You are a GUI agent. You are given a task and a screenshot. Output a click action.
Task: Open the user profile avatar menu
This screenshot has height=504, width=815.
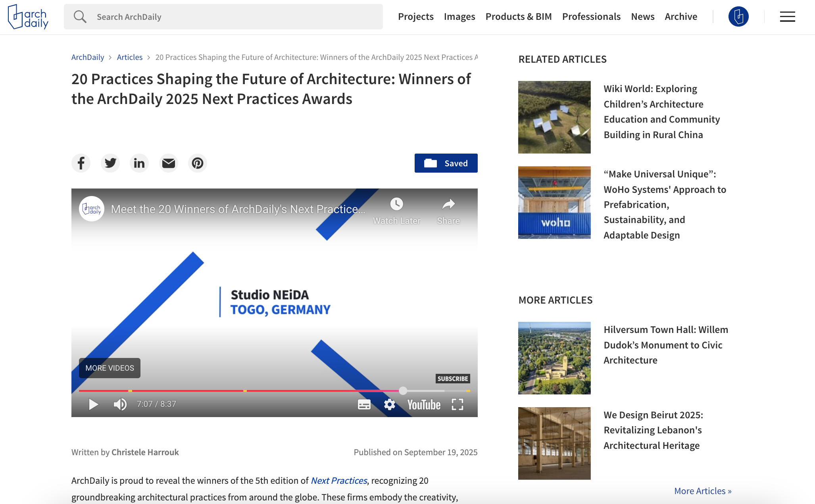coord(738,17)
